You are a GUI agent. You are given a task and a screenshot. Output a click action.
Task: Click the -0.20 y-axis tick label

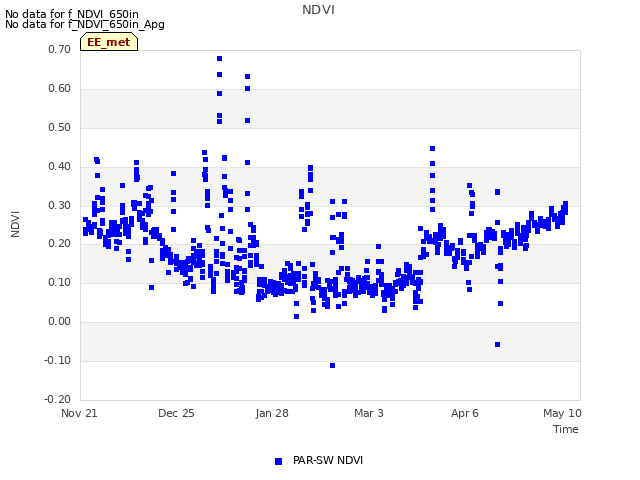[x=58, y=399]
